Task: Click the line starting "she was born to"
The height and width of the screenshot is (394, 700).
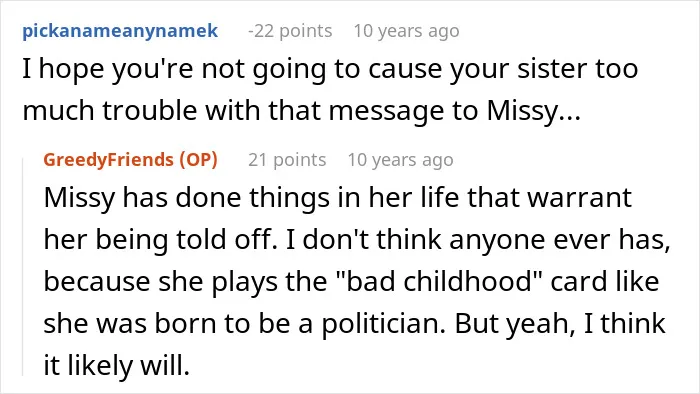Action: click(x=354, y=323)
